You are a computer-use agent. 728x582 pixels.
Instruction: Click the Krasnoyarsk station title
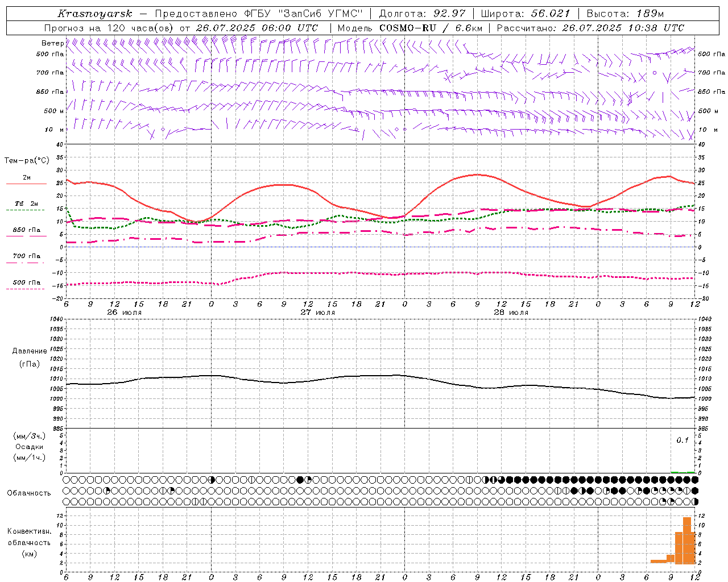94,14
